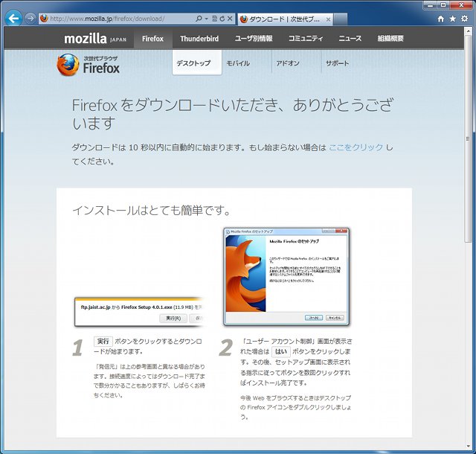Viewport: 476px width, 454px height.
Task: Maximize the browser window
Action: (x=443, y=5)
